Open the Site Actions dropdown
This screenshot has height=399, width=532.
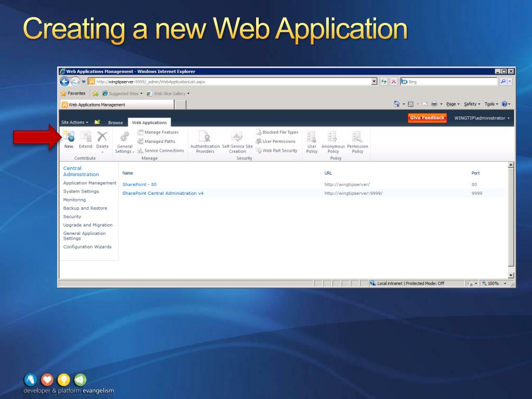(75, 122)
